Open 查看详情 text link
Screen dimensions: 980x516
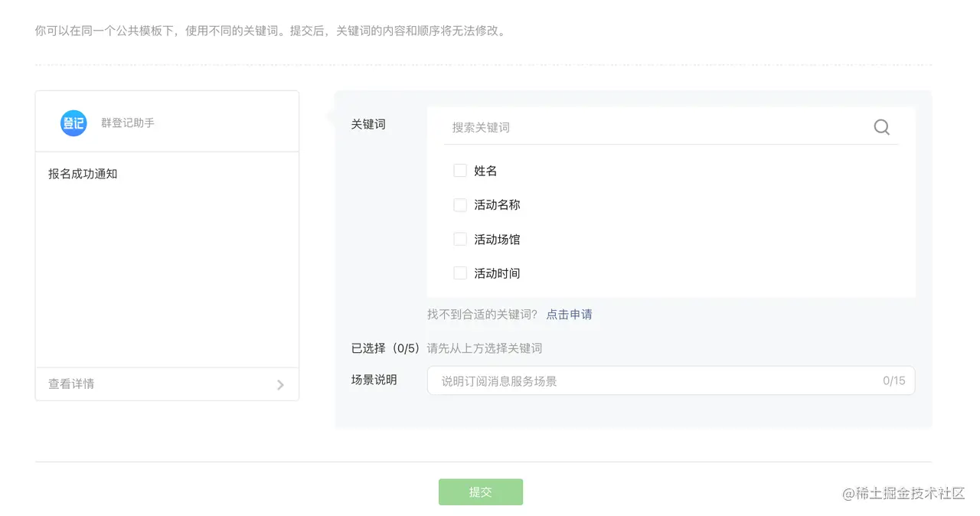[71, 384]
